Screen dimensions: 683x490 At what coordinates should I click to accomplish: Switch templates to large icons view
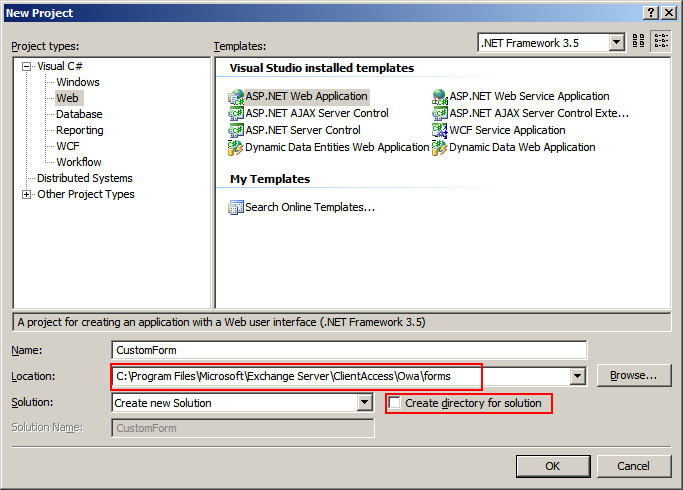638,41
